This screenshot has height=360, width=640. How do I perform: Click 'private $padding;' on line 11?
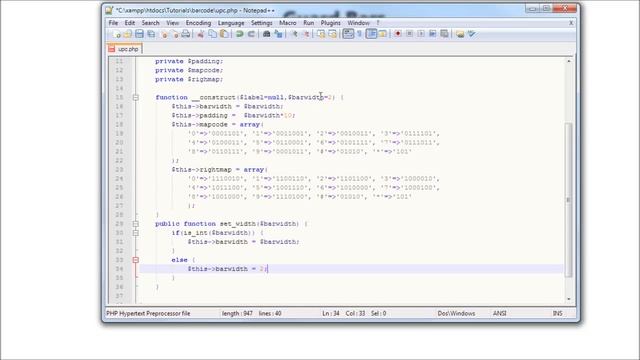point(189,61)
